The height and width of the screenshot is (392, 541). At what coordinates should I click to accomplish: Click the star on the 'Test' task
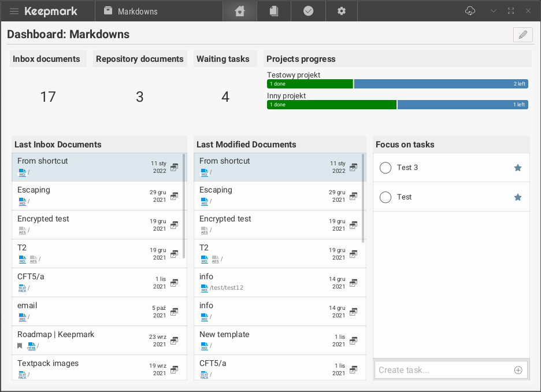pos(518,197)
